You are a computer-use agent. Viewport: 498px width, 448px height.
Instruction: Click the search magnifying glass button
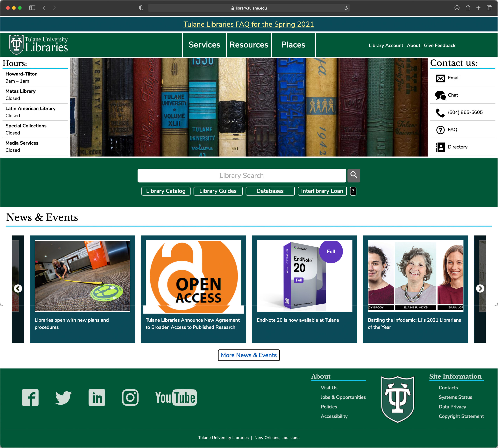354,176
